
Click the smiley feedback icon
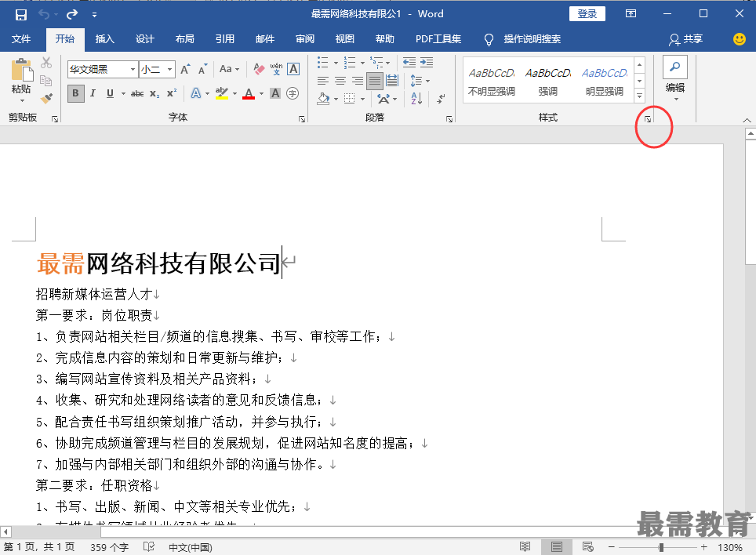(739, 39)
